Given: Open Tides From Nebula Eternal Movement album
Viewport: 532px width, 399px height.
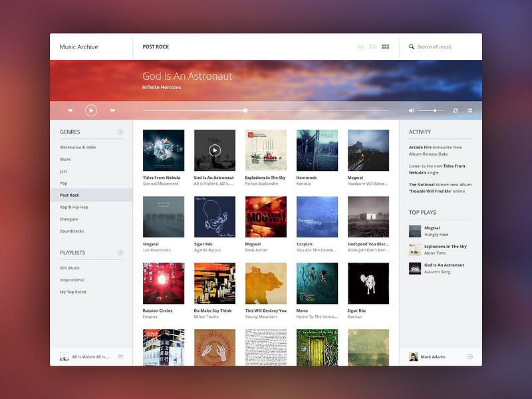Looking at the screenshot, I should pos(164,150).
